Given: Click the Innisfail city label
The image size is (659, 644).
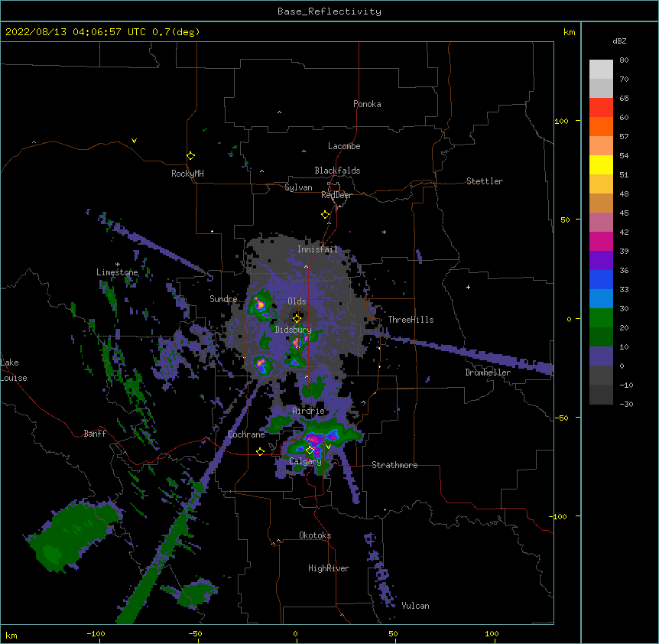Looking at the screenshot, I should tap(318, 249).
